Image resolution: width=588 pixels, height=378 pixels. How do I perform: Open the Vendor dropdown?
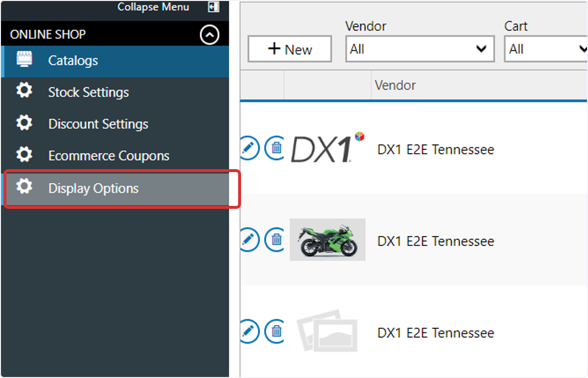point(419,49)
